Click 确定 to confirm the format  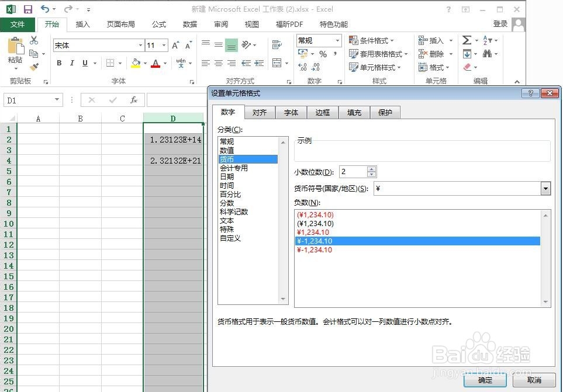[x=485, y=380]
